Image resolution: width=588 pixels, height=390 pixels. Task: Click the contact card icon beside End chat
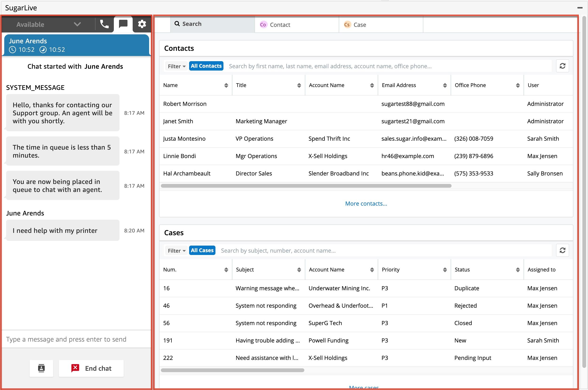[x=41, y=368]
